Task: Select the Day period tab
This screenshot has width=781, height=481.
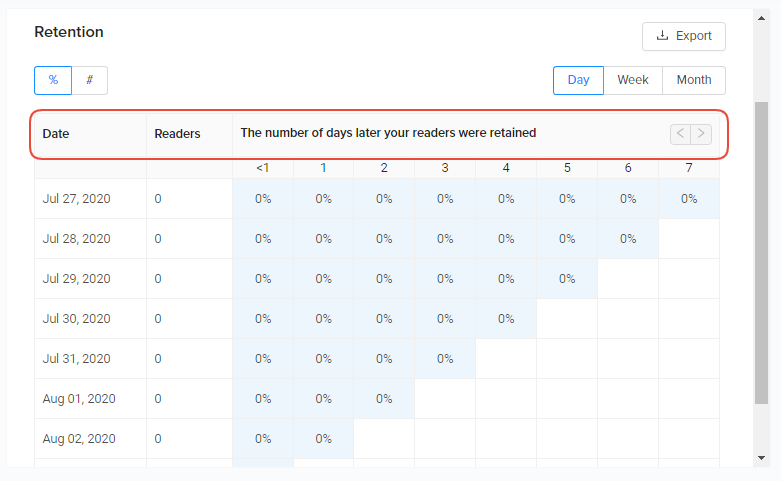Action: click(x=578, y=80)
